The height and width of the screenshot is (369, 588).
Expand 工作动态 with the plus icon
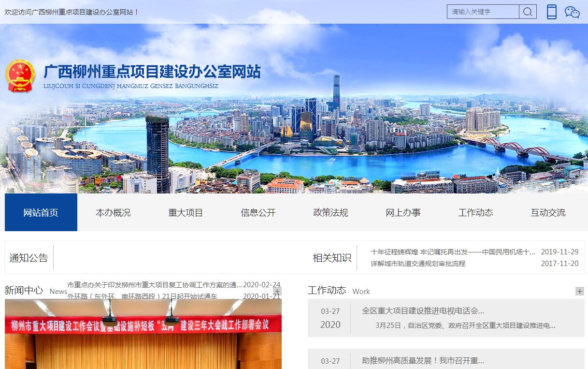click(x=579, y=291)
